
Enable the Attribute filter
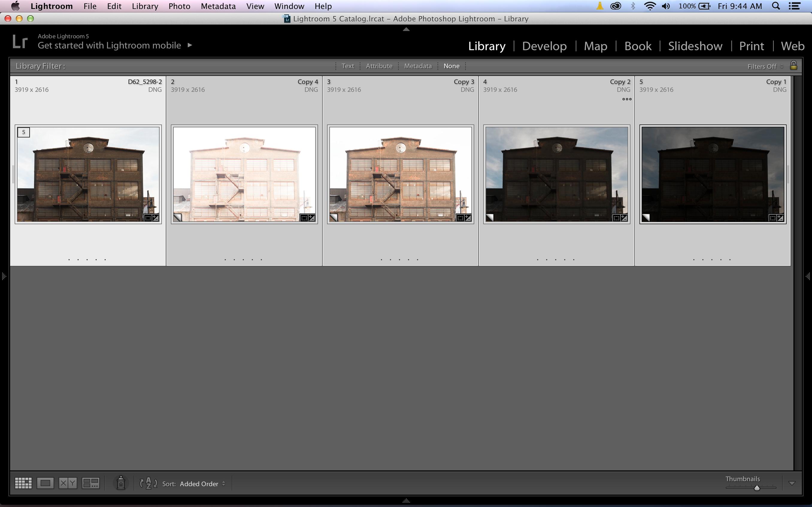click(379, 66)
